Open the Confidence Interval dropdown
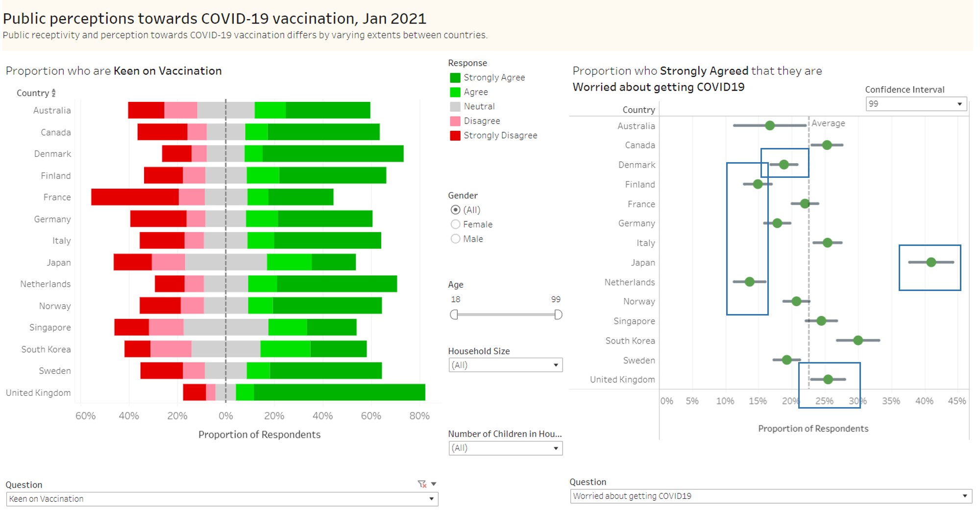Screen dimensions: 980x511 pos(959,103)
